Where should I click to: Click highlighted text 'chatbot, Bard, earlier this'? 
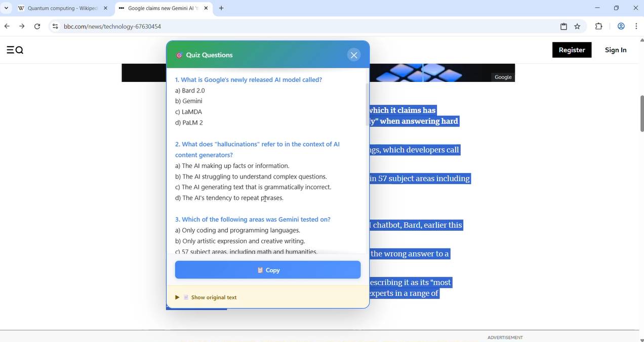click(x=418, y=225)
